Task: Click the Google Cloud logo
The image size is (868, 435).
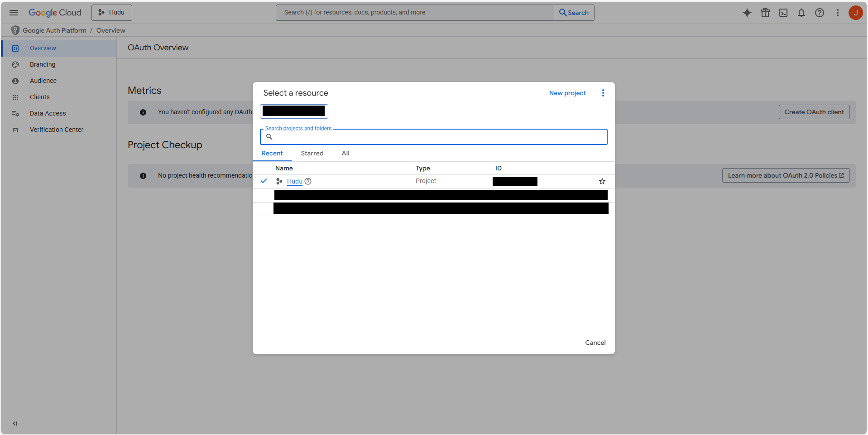Action: point(55,13)
